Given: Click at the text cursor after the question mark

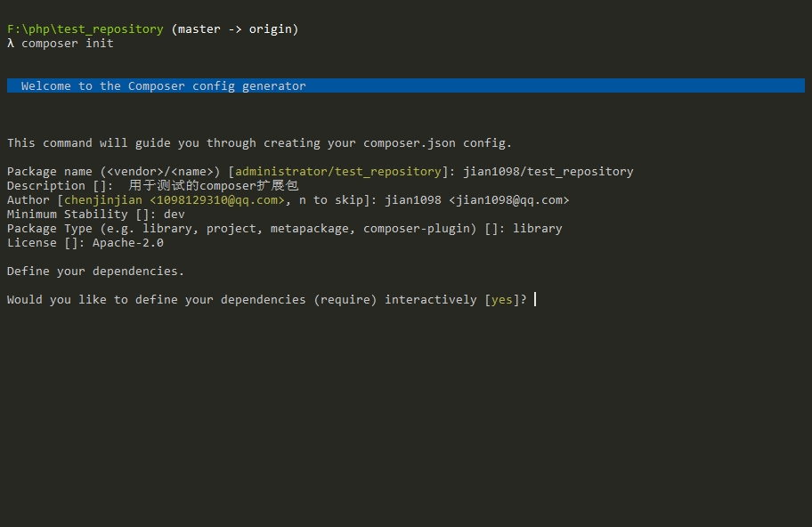Looking at the screenshot, I should tap(535, 300).
